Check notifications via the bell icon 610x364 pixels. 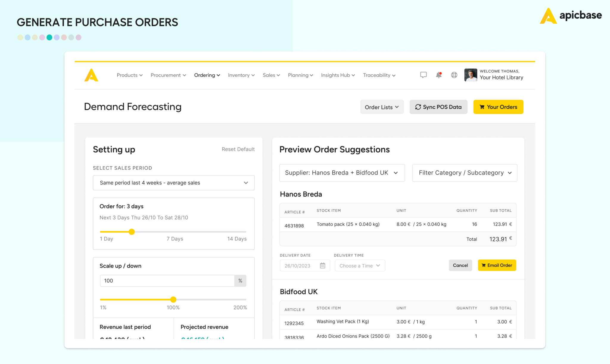(438, 75)
